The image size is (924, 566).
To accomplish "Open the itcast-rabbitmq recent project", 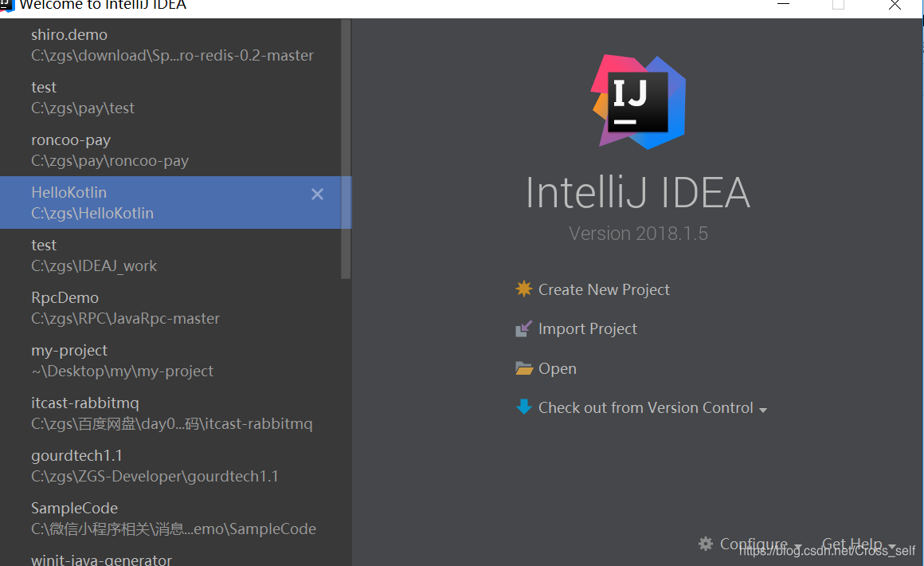I will (170, 413).
